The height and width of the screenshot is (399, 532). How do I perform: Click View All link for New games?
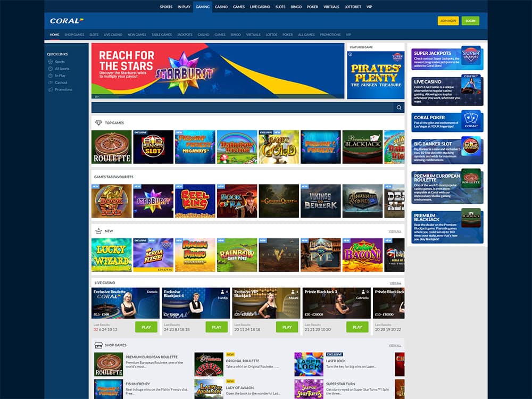point(395,231)
